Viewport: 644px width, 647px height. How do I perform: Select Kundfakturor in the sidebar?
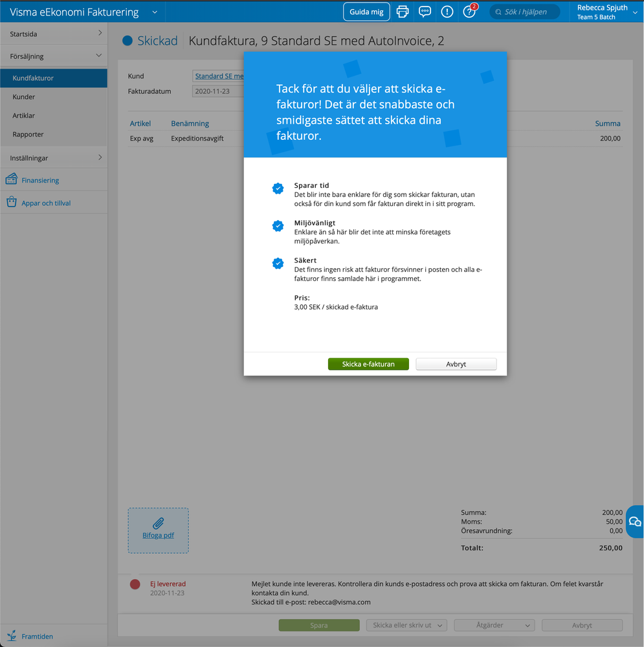(x=54, y=78)
